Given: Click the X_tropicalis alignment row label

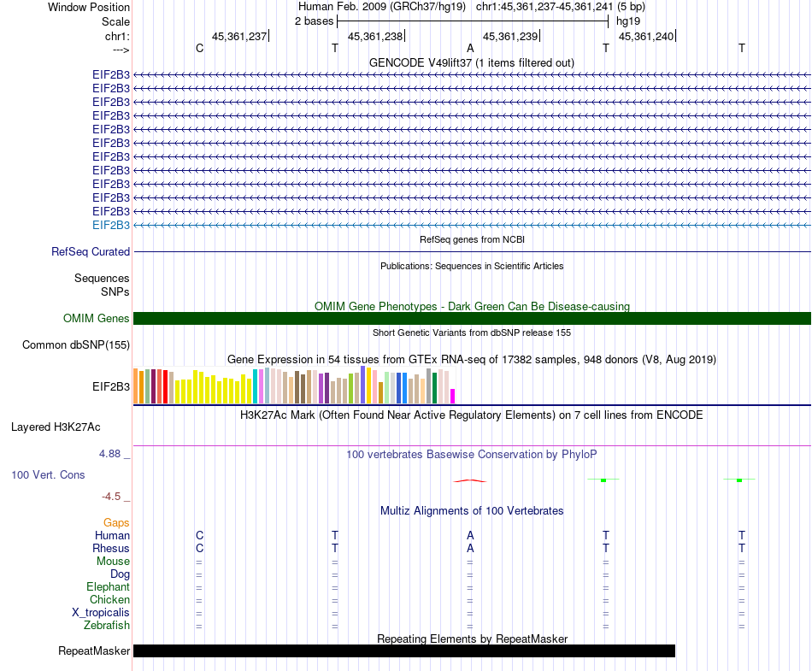Looking at the screenshot, I should tap(101, 613).
